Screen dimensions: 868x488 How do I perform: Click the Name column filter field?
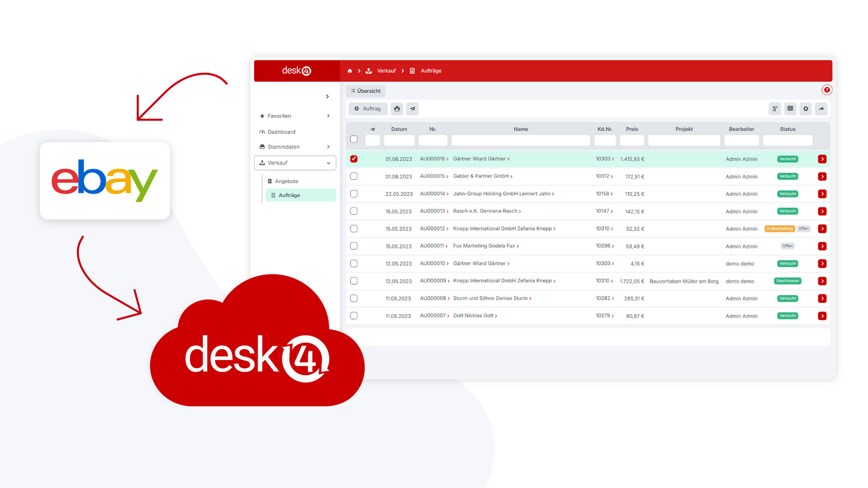click(520, 141)
